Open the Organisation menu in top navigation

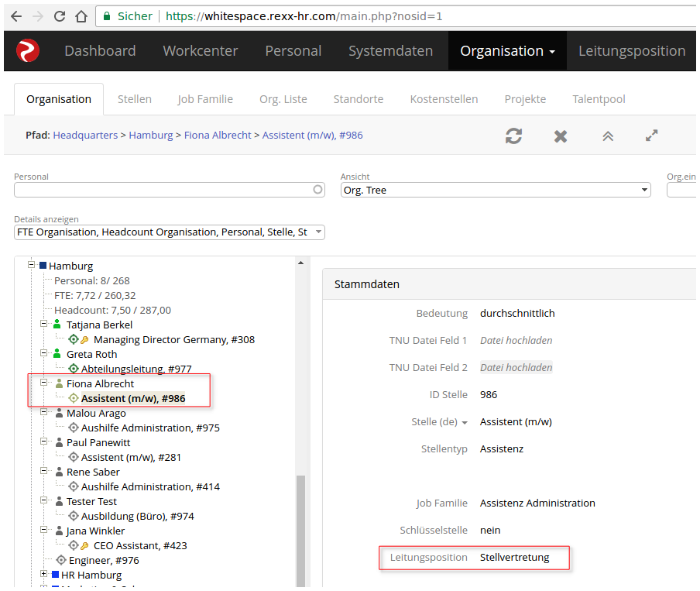[508, 51]
